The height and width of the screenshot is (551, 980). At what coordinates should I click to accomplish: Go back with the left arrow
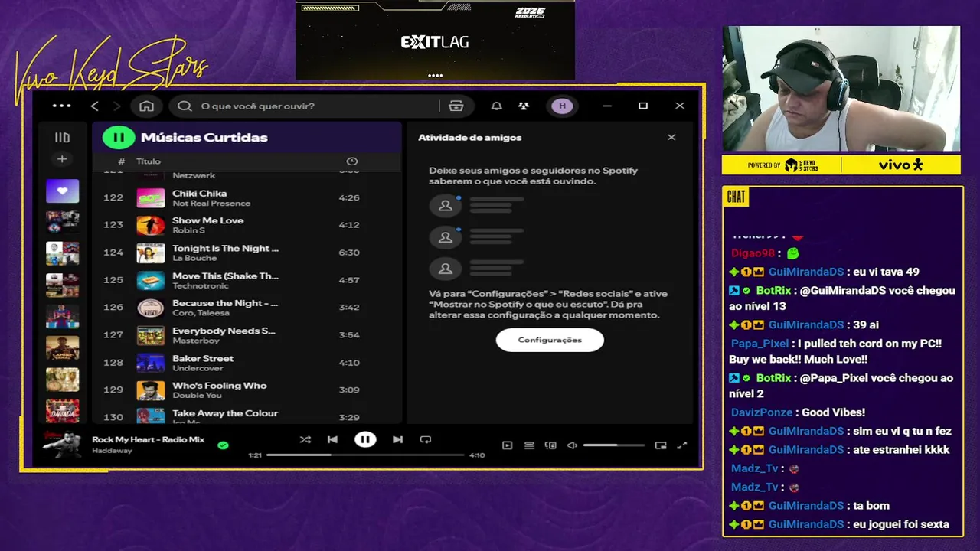95,106
